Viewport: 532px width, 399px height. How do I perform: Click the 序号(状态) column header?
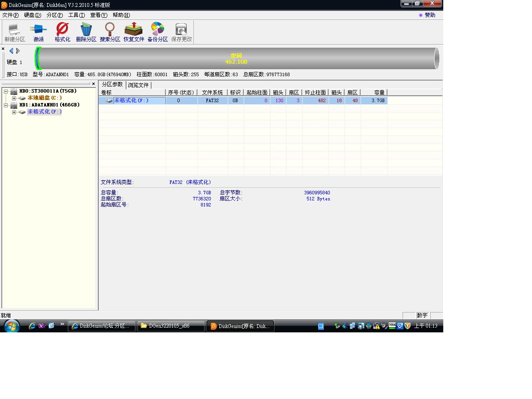click(181, 93)
